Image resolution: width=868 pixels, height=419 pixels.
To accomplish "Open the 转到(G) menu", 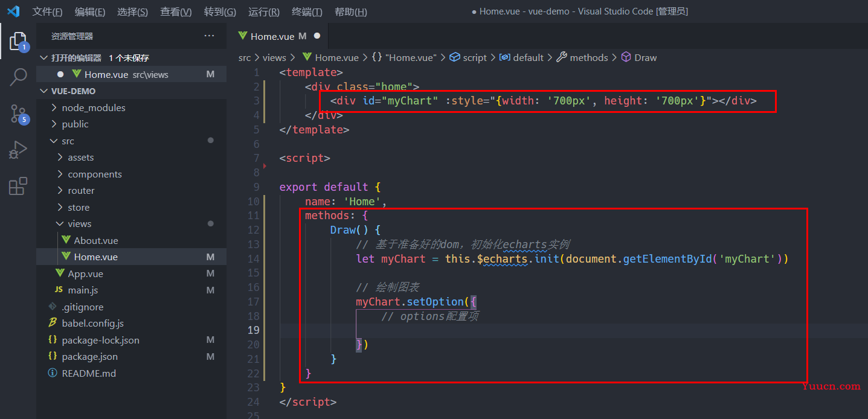I will [220, 12].
